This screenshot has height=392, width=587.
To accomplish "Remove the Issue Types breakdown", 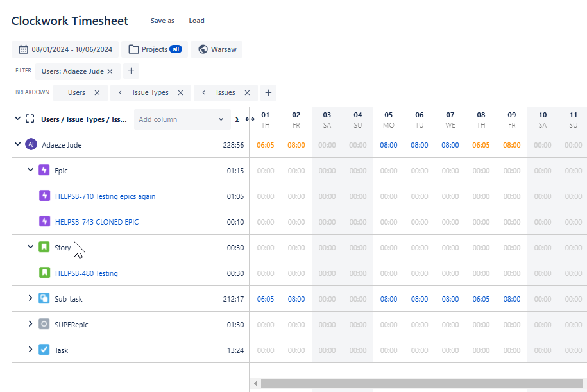I will click(180, 93).
